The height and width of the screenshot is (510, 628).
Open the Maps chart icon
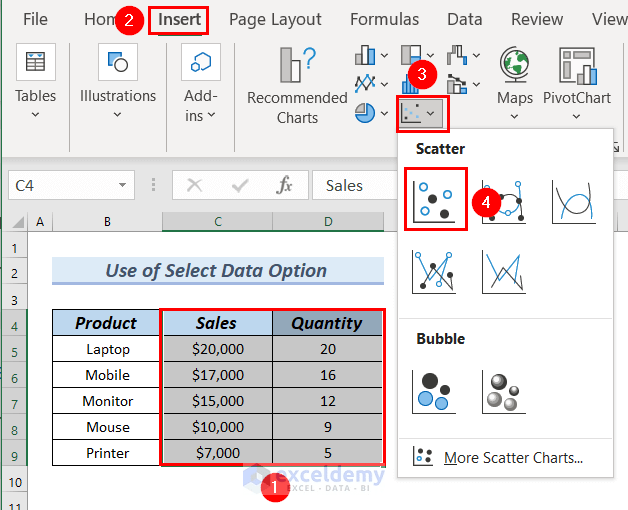click(x=515, y=65)
